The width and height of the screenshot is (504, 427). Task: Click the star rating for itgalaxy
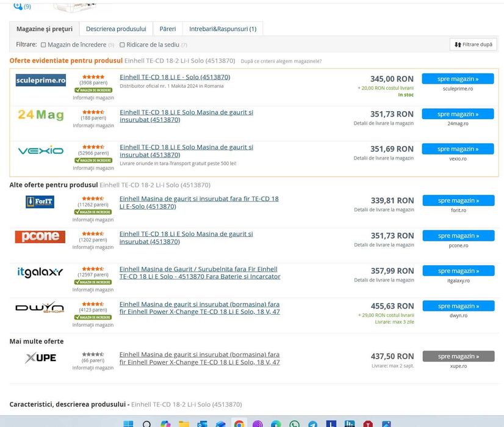93,269
